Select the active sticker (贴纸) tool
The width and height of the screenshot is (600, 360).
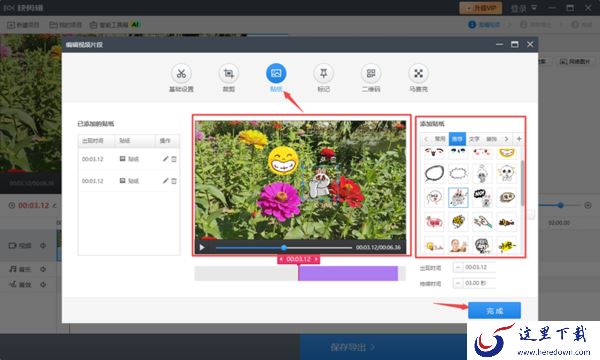(276, 73)
